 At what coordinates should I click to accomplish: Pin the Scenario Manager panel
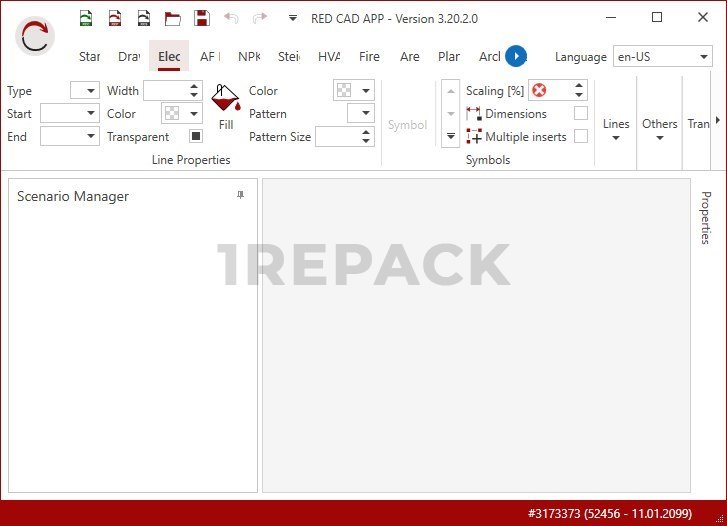(x=240, y=196)
